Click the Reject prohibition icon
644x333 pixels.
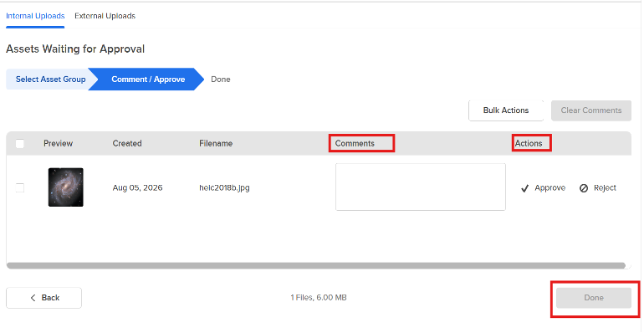(x=584, y=188)
